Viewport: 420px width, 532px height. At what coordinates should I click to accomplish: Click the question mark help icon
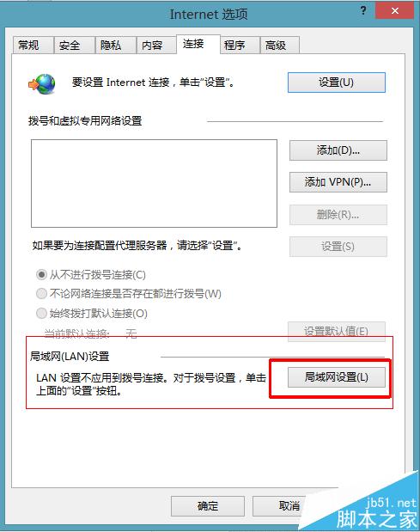coord(363,11)
